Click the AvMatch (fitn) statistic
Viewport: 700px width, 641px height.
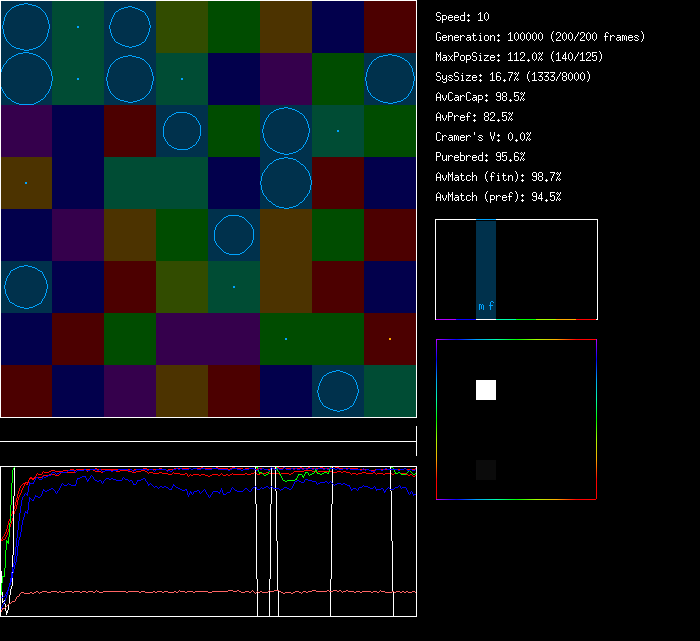click(x=498, y=177)
